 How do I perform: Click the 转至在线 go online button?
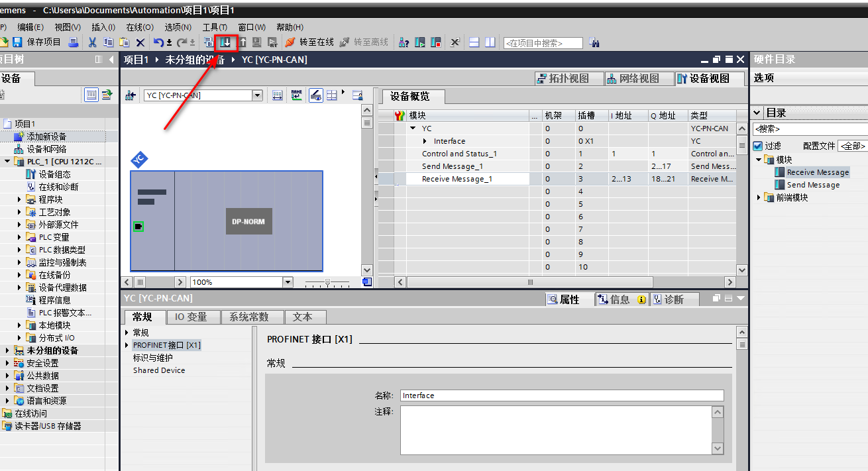pos(309,42)
